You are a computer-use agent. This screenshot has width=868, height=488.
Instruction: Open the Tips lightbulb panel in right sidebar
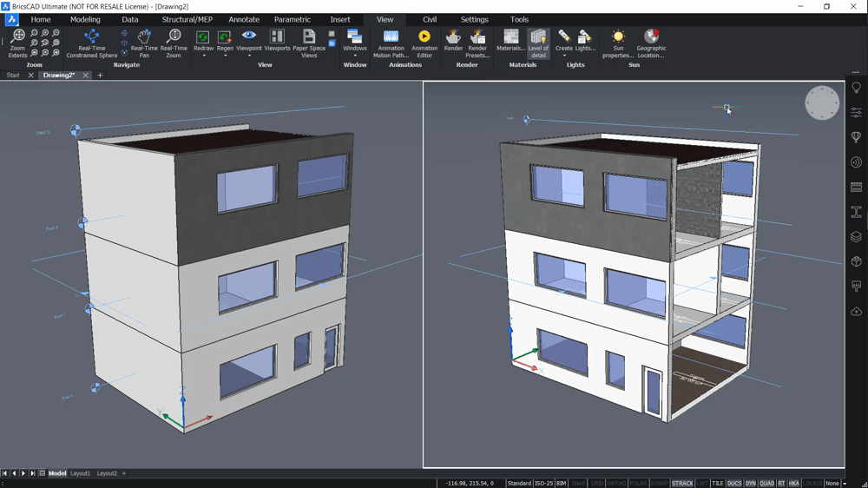coord(857,88)
